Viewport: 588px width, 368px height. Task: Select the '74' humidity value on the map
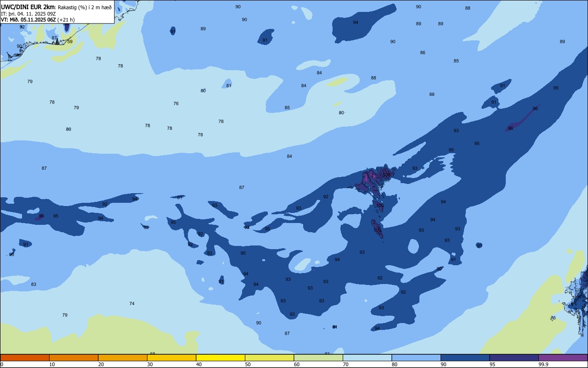tap(132, 304)
